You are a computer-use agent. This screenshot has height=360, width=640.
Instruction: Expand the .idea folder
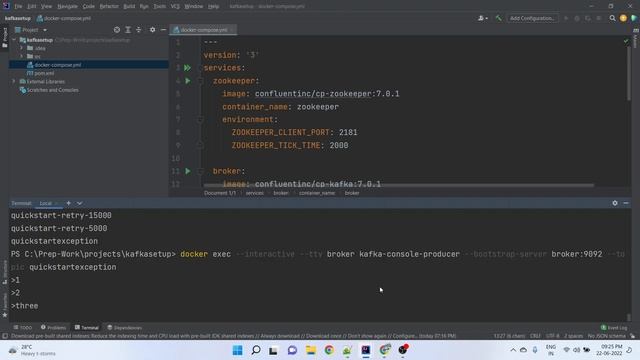coord(22,48)
